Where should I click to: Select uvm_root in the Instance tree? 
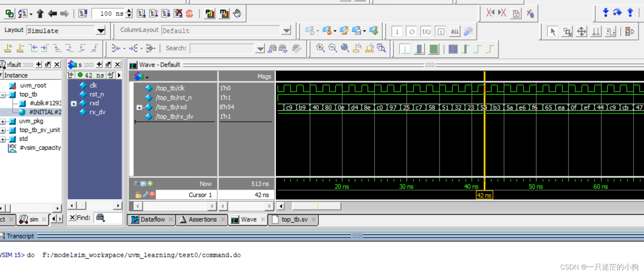33,85
